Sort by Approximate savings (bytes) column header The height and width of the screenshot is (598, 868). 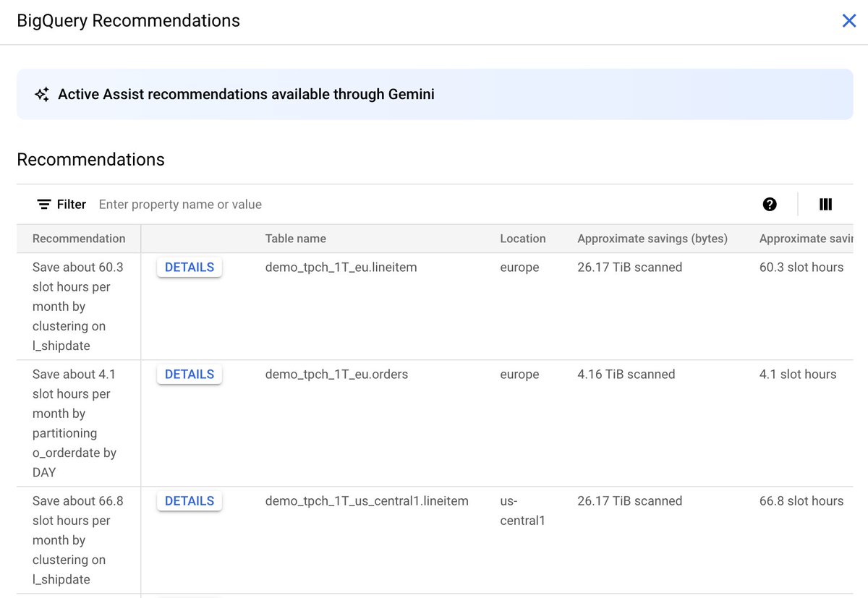[652, 238]
